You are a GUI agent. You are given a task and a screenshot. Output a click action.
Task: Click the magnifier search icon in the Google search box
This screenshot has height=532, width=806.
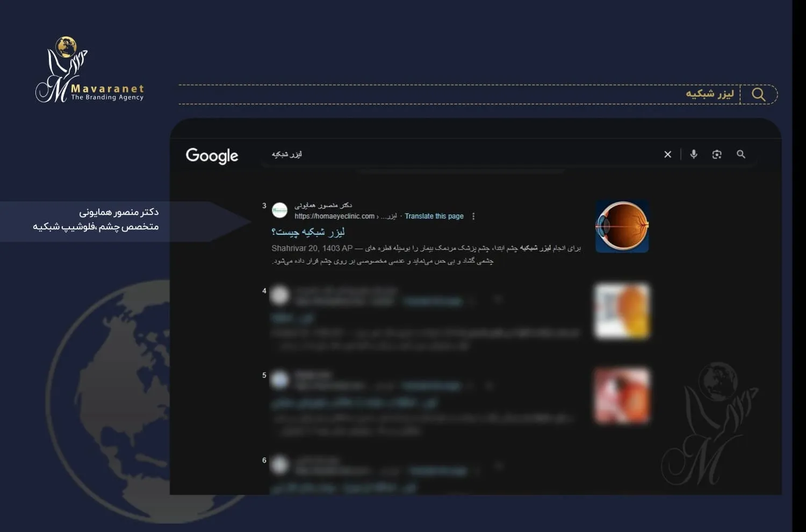741,154
